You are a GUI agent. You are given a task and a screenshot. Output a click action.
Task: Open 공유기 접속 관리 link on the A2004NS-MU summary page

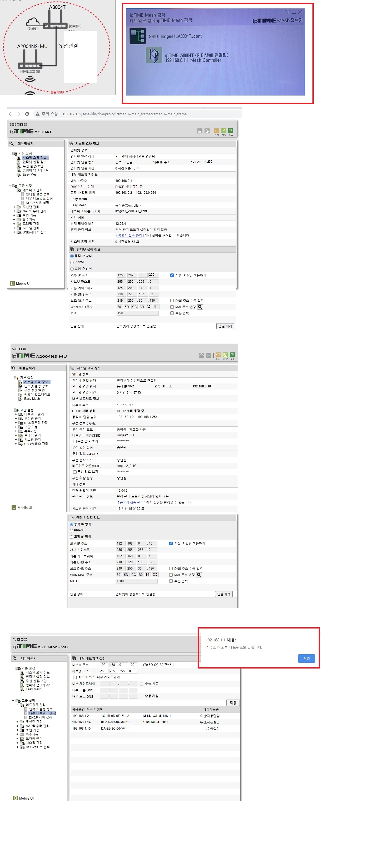coord(131,502)
